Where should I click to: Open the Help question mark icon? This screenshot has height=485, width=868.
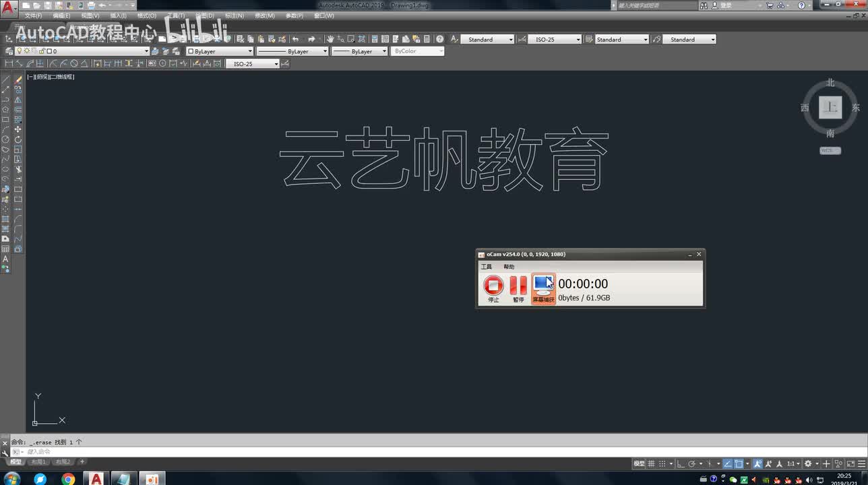pyautogui.click(x=439, y=39)
